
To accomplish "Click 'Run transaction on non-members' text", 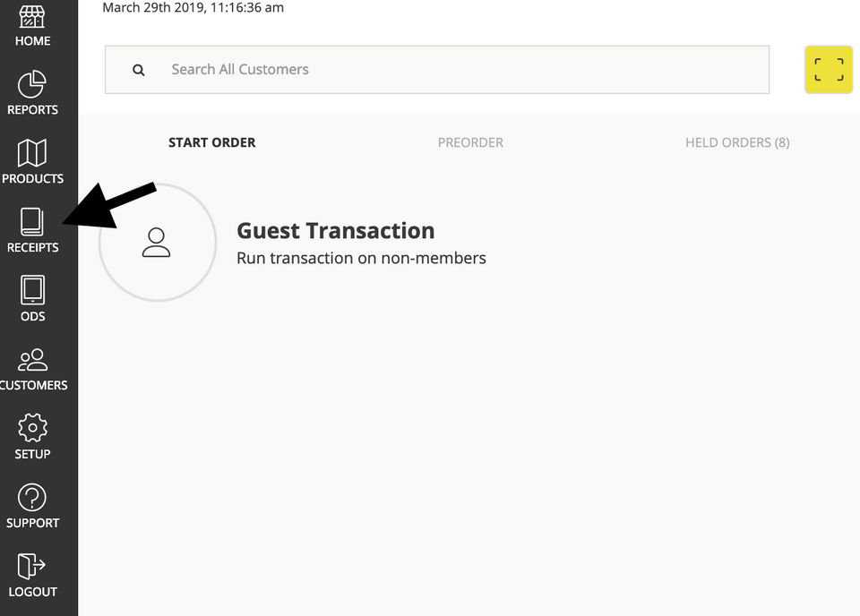I will pyautogui.click(x=361, y=258).
